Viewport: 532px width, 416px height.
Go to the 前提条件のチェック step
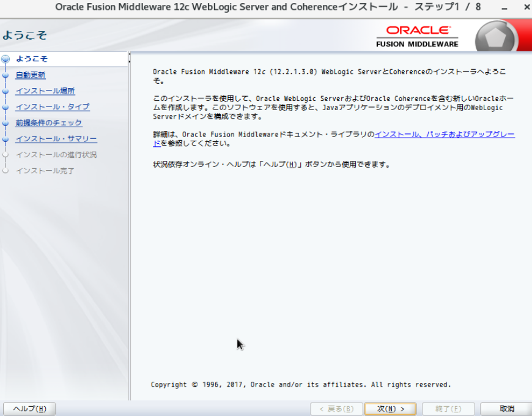[49, 123]
